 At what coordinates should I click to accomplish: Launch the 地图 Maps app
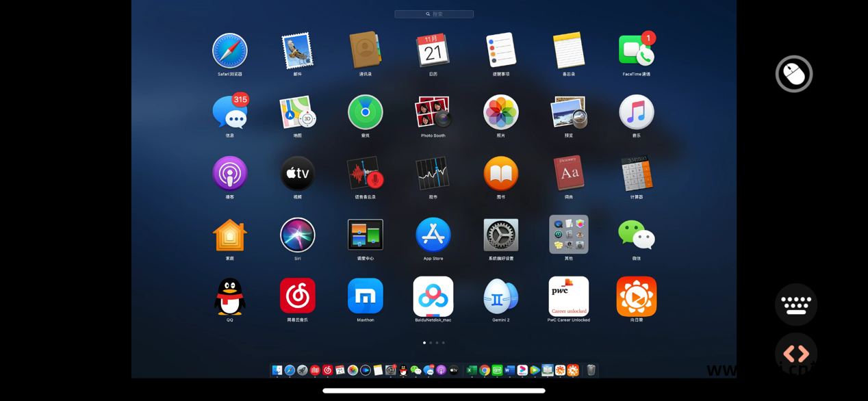click(298, 112)
